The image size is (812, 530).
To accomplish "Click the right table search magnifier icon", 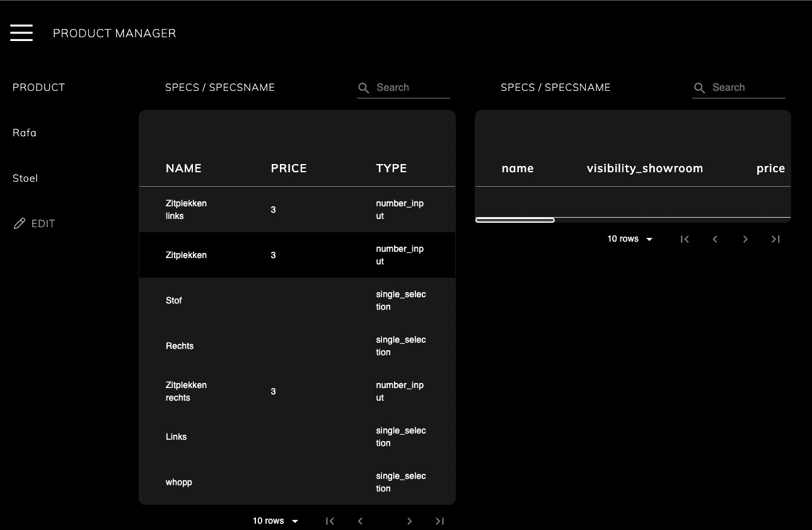I will coord(699,88).
